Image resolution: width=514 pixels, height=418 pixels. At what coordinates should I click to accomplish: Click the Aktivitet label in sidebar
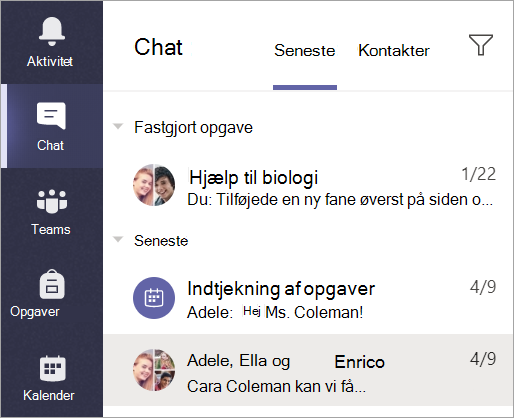click(x=50, y=61)
